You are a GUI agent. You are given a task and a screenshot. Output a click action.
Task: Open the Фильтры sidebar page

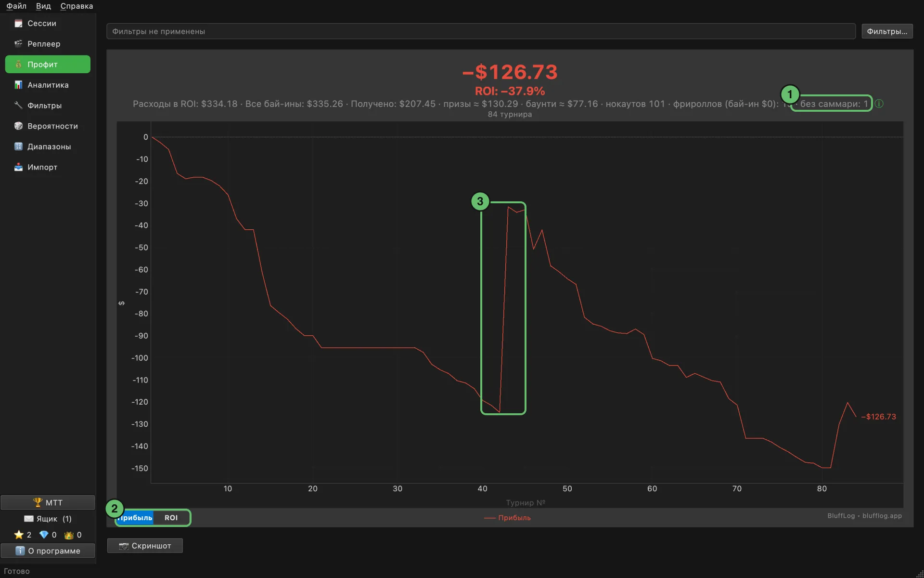coord(48,105)
